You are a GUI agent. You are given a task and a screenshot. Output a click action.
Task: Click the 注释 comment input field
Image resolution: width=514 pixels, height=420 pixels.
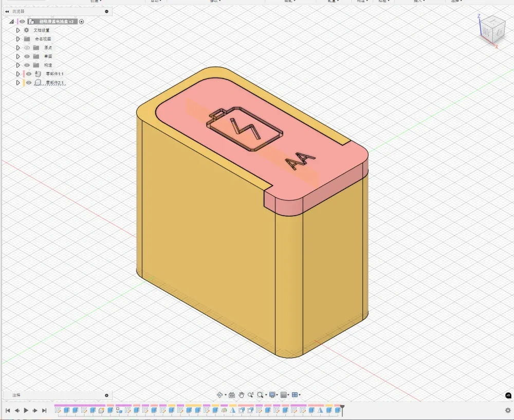pos(57,395)
